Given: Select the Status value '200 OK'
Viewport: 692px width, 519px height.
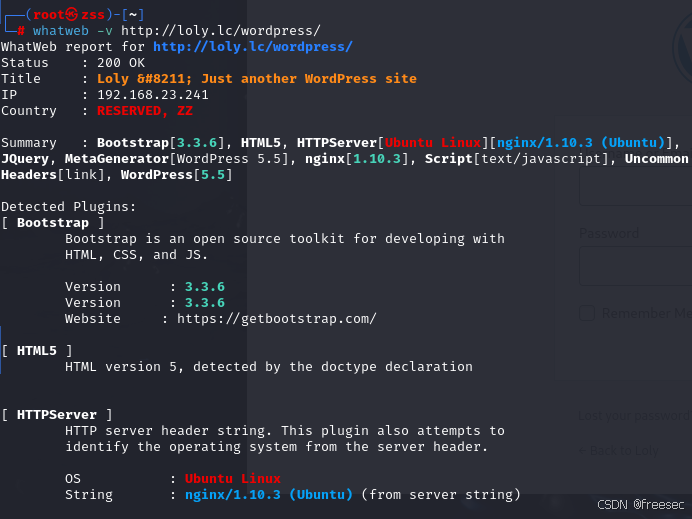Looking at the screenshot, I should [121, 63].
